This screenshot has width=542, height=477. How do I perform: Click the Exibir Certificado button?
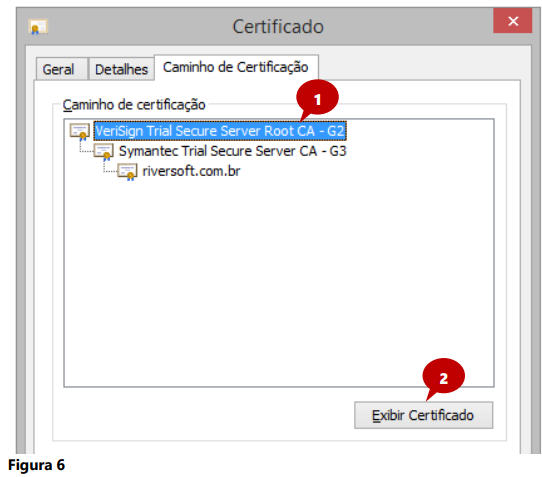[x=423, y=415]
